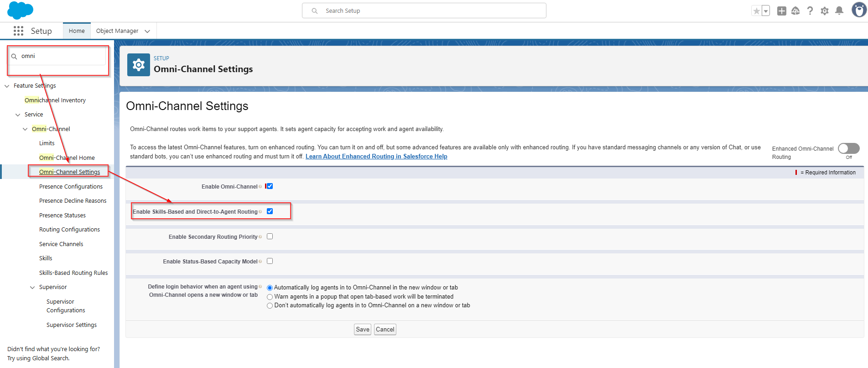868x368 pixels.
Task: Collapse the Feature Settings tree section
Action: pos(7,86)
